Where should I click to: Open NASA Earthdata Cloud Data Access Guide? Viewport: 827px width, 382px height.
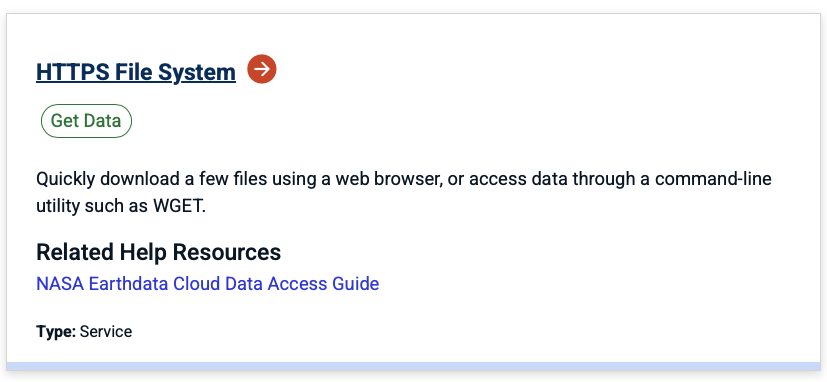tap(207, 283)
